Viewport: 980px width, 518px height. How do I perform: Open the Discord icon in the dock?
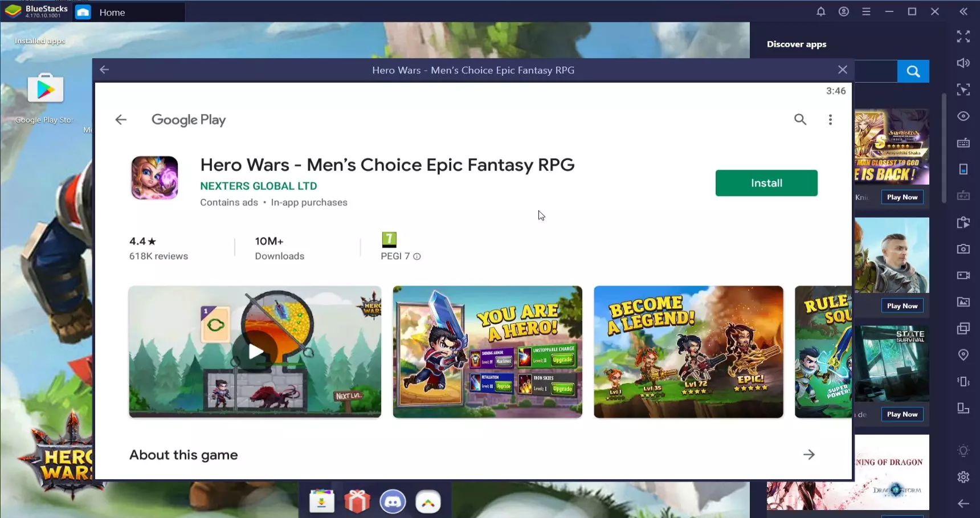click(x=393, y=502)
